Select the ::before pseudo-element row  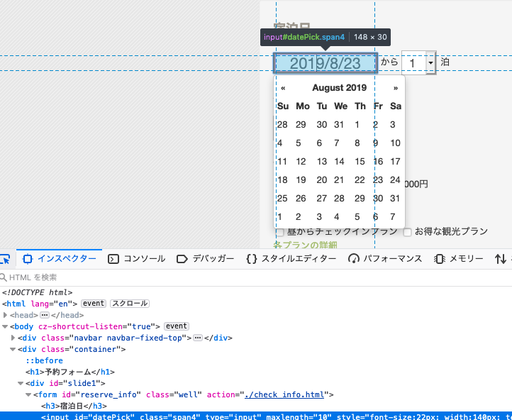45,360
